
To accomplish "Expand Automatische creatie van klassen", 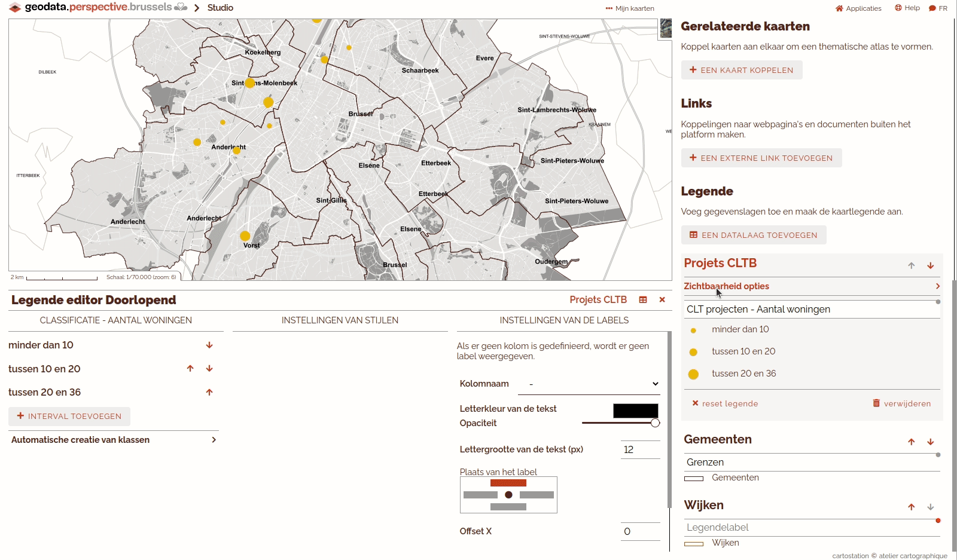I will click(x=214, y=440).
